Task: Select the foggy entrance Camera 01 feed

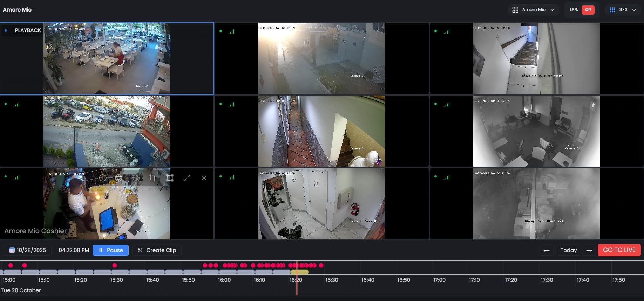Action: coord(321,58)
